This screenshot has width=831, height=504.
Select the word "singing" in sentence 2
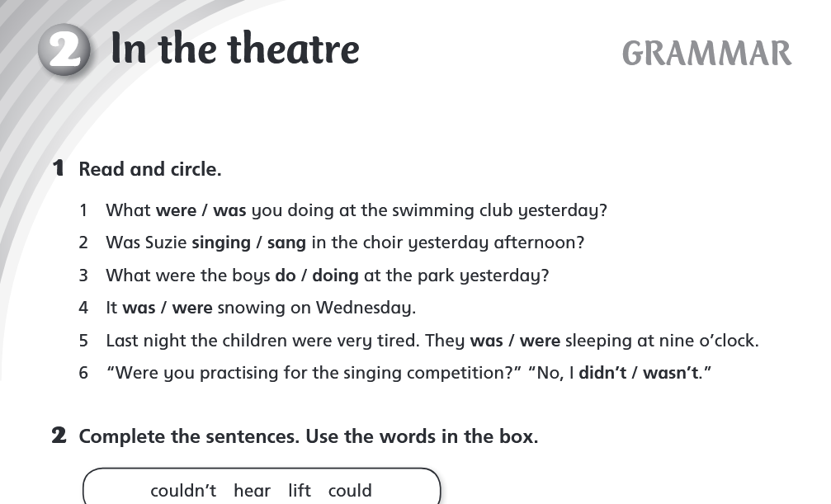(221, 243)
